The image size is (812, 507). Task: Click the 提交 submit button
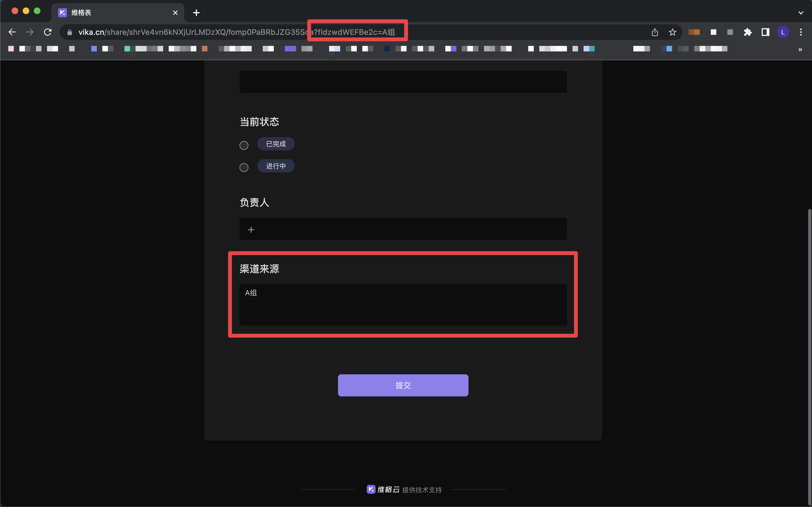[x=403, y=385]
